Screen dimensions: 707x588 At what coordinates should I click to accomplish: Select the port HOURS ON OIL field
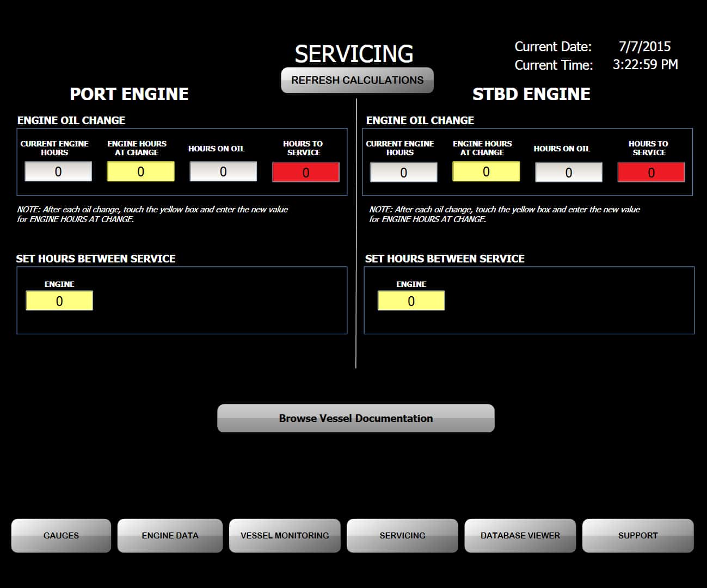223,171
